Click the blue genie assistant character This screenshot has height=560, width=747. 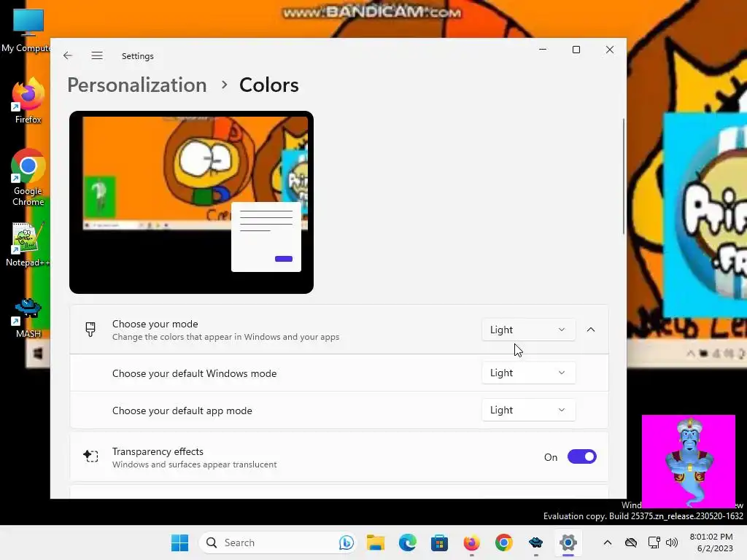689,462
